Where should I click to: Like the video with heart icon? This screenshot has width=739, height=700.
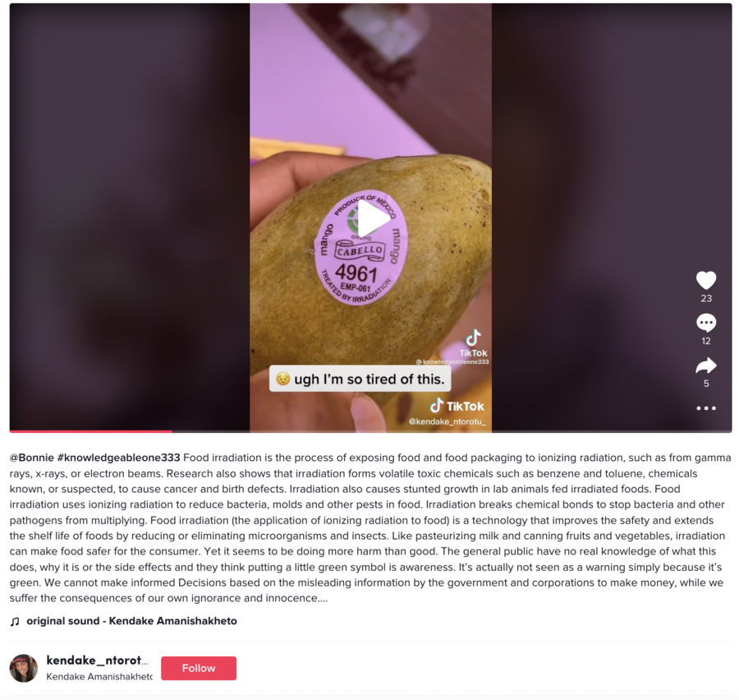(706, 280)
